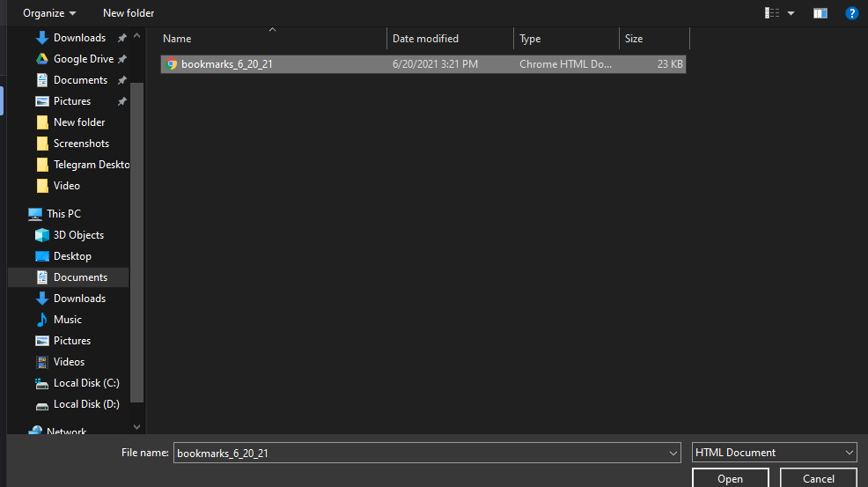The image size is (868, 487).
Task: Click sidebar scrollbar down arrow
Action: 136,427
